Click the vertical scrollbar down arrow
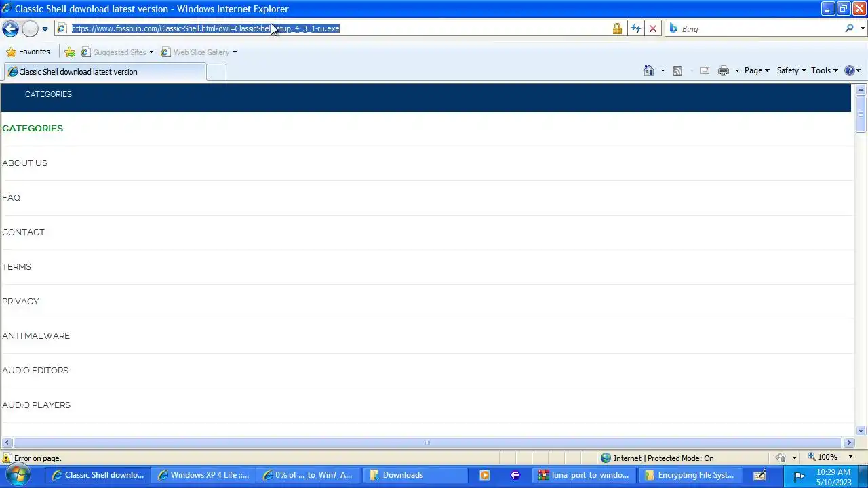Screen dimensions: 868x488 tap(861, 430)
